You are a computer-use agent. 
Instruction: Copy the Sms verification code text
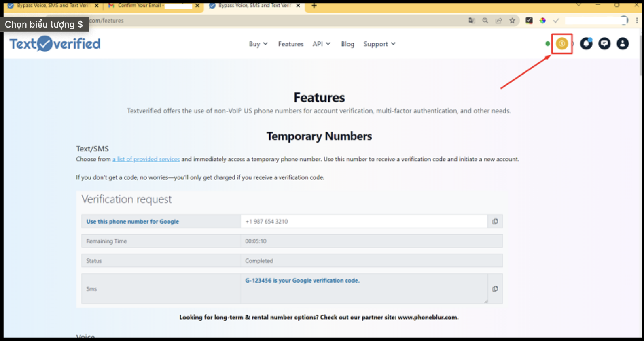tap(495, 289)
